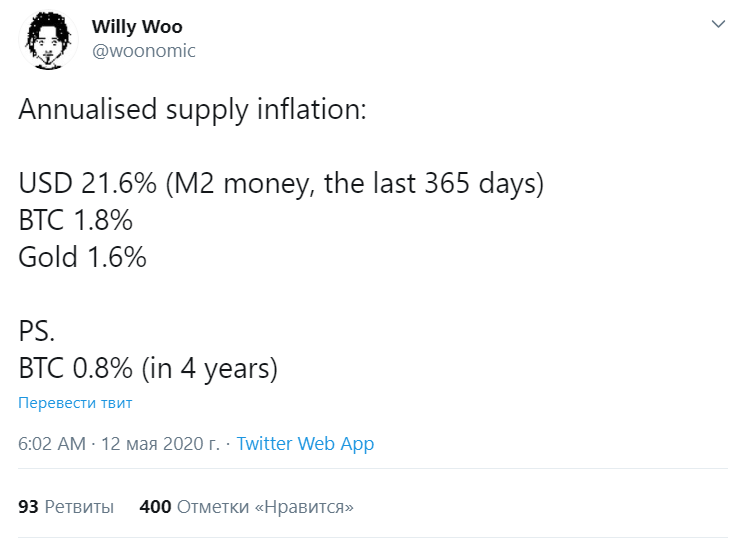Click the "Перевести твит" translate link
Viewport: 744px width, 540px height.
click(75, 403)
